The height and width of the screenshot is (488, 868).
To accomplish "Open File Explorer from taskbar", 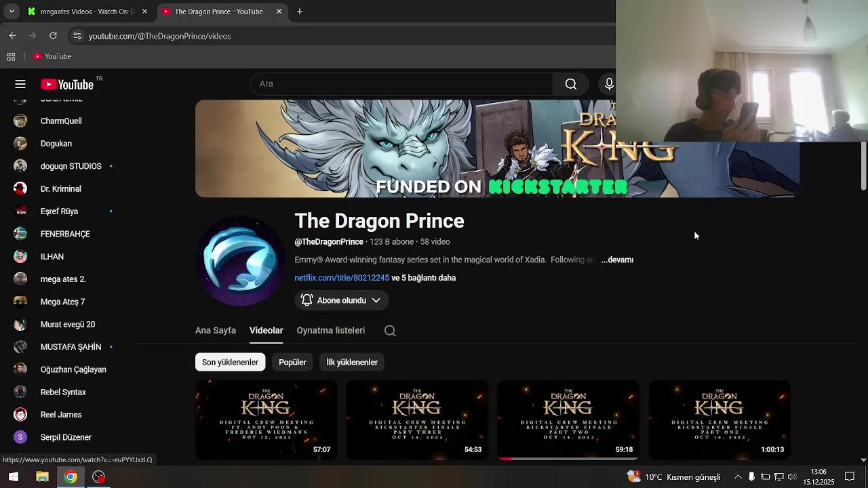I will 42,477.
